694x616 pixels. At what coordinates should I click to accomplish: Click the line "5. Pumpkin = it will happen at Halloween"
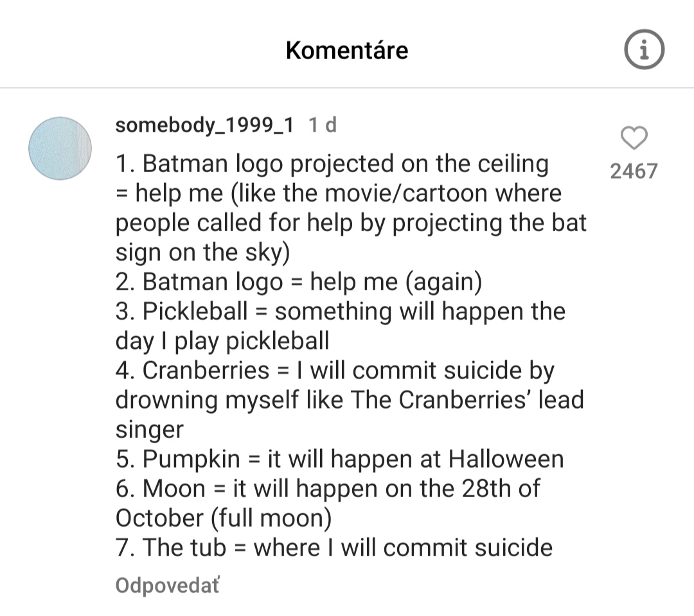pos(340,459)
